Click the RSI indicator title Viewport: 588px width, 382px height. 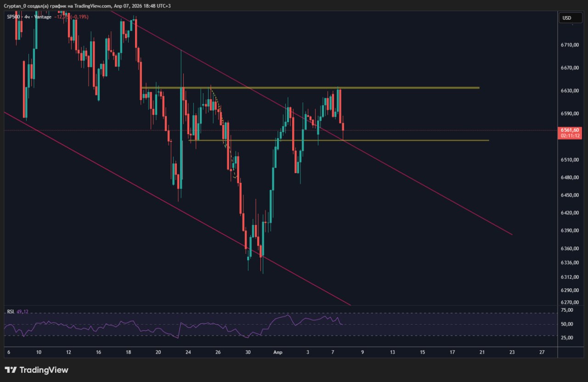point(10,312)
